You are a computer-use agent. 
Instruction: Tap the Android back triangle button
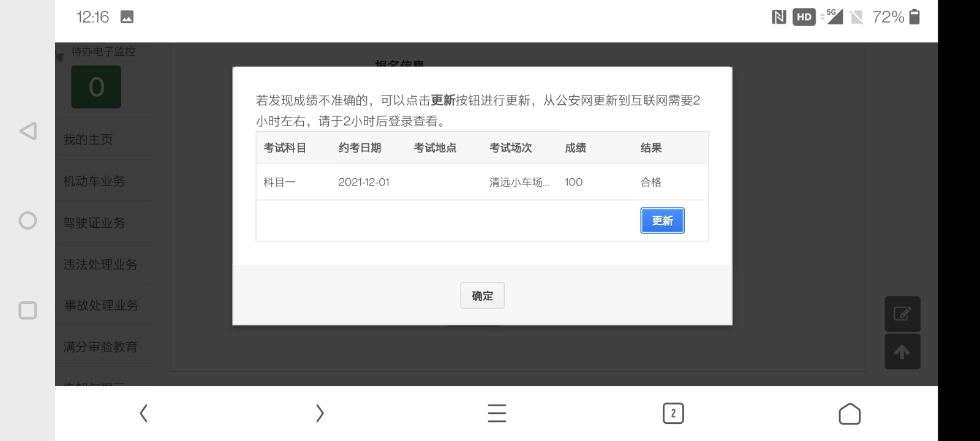click(28, 131)
